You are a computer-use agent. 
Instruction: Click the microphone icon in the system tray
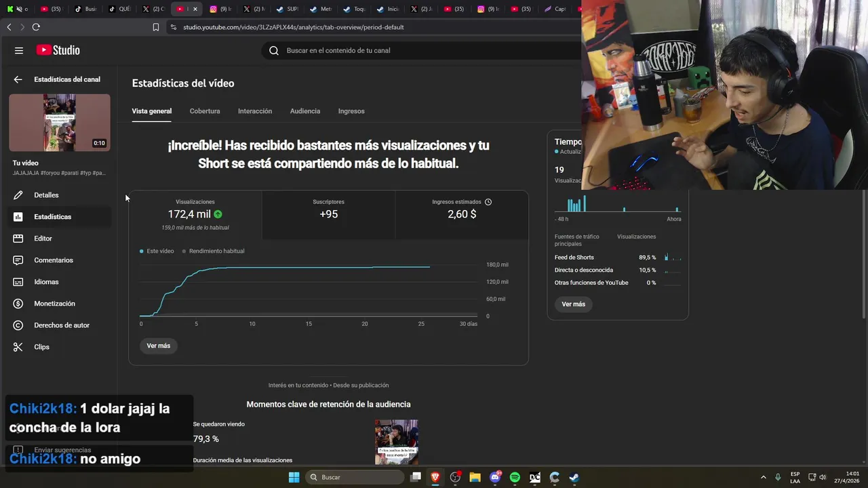[778, 477]
